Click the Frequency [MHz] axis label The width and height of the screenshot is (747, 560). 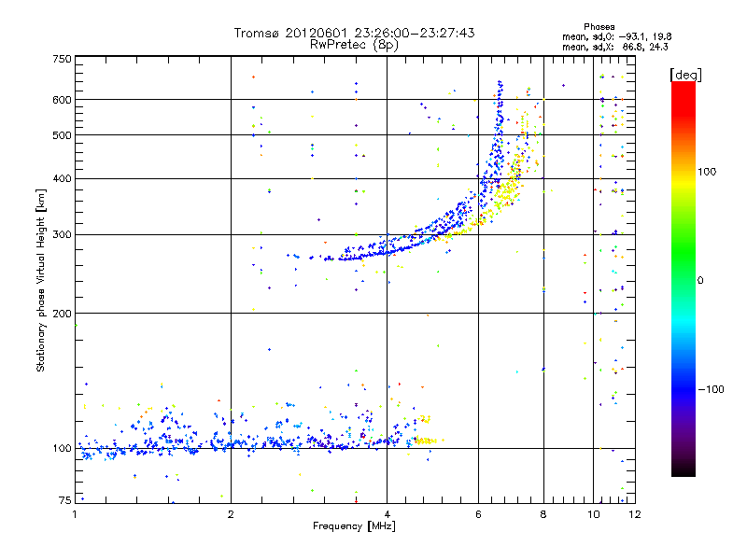point(354,526)
